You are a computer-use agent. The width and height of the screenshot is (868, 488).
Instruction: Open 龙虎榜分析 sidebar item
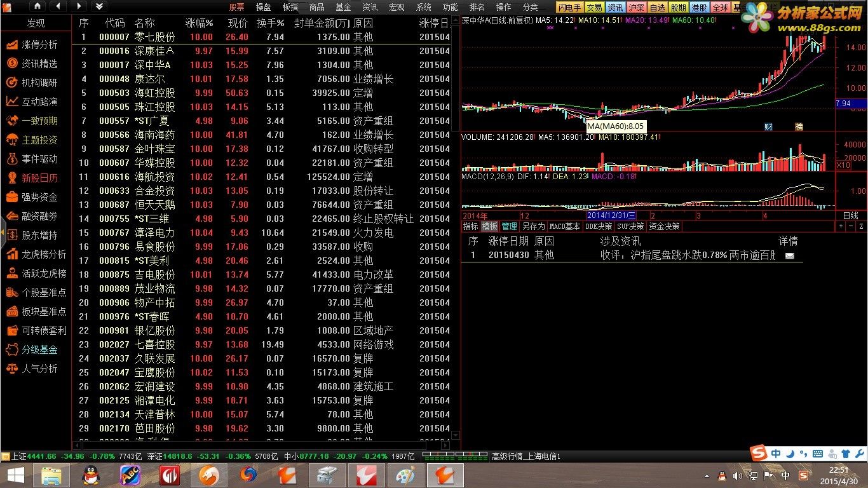point(36,254)
